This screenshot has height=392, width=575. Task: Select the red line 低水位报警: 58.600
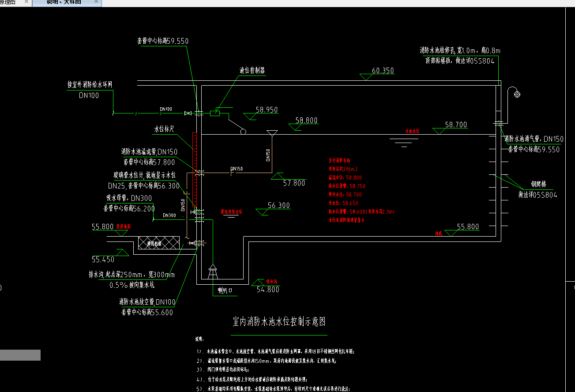coord(361,211)
